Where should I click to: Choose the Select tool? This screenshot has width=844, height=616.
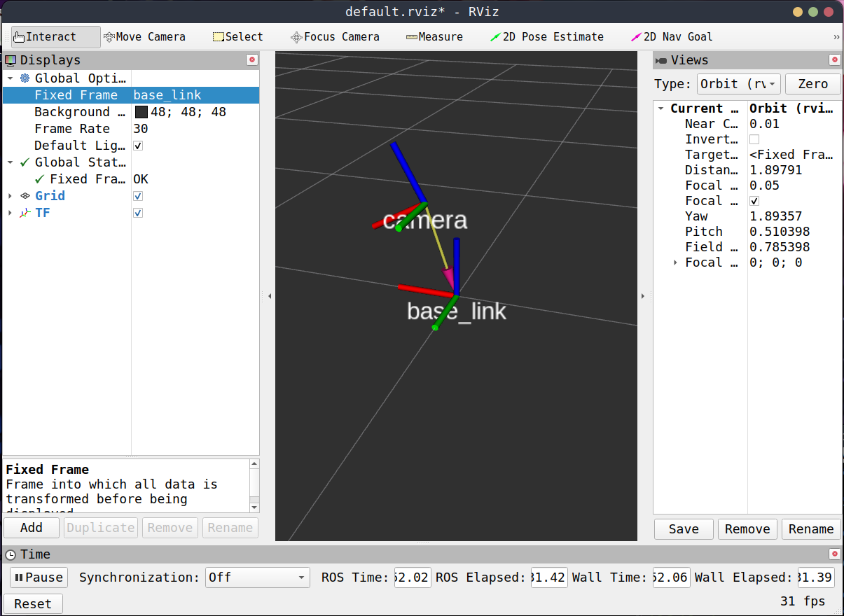coord(238,37)
